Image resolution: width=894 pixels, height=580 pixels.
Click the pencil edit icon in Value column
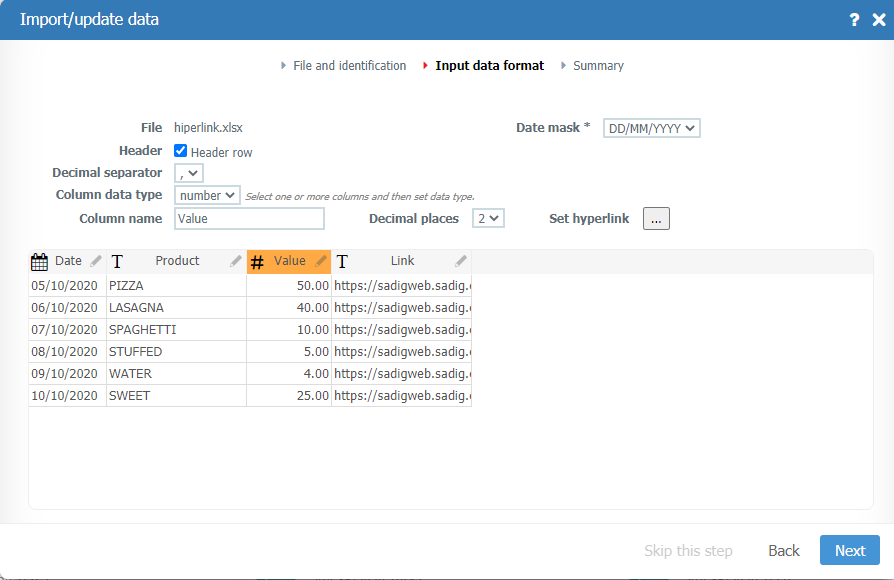[x=321, y=261]
